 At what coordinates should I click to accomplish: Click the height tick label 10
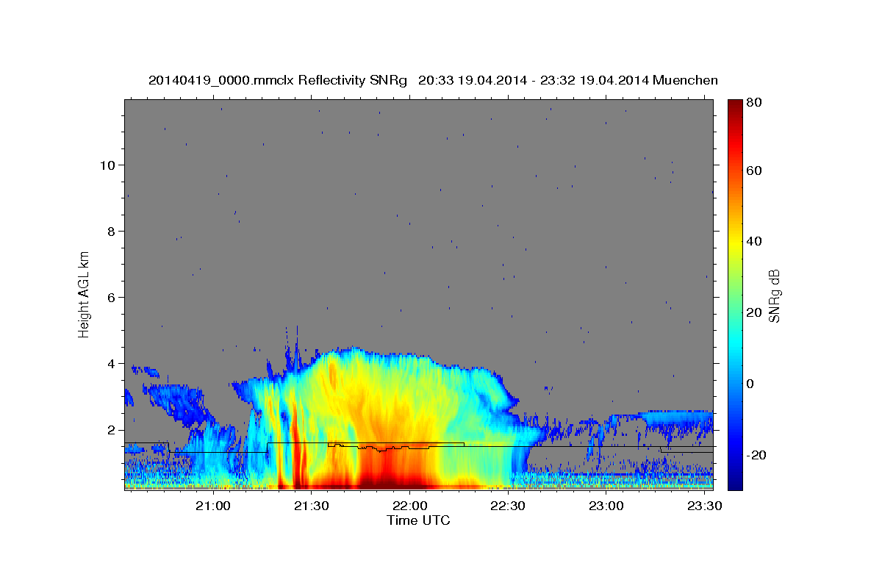[107, 165]
